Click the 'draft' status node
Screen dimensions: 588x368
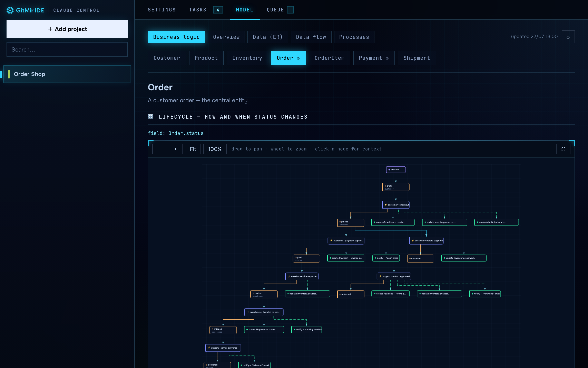[396, 187]
